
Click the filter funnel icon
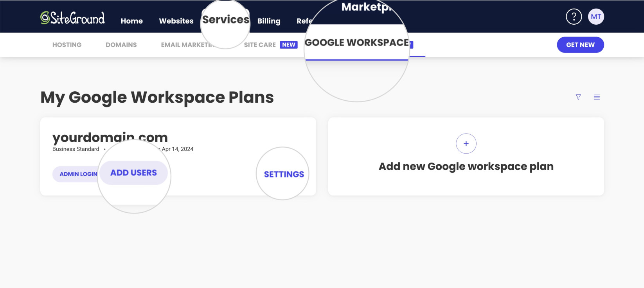tap(578, 97)
